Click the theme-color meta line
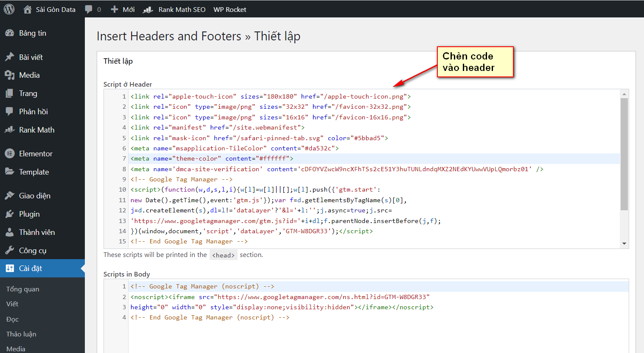 click(x=212, y=158)
